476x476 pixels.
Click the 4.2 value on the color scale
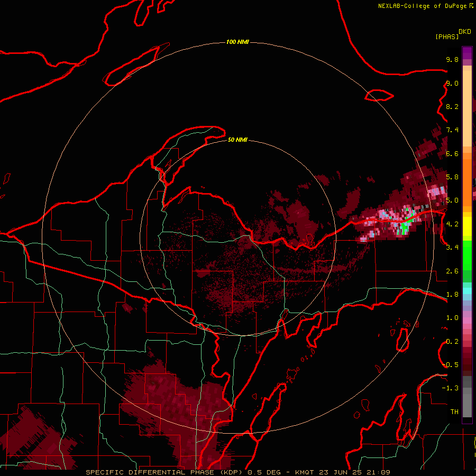coord(452,224)
